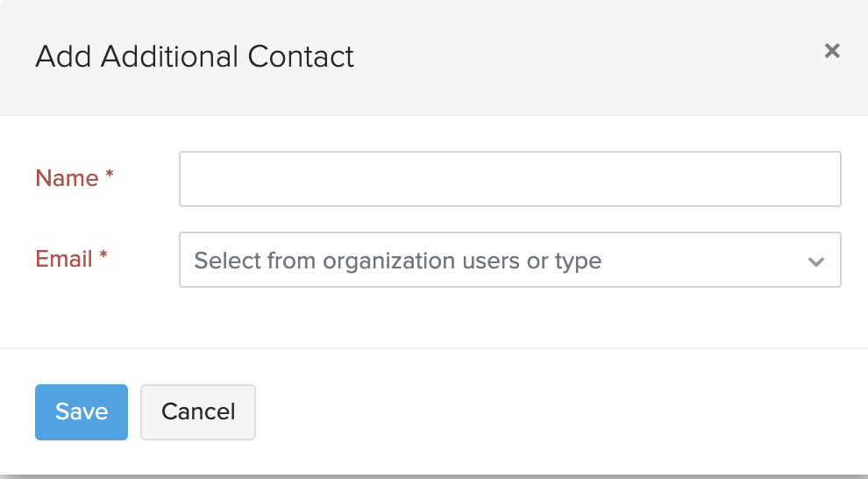Viewport: 868px width, 479px height.
Task: Click the required asterisk beside Name
Action: (x=110, y=176)
